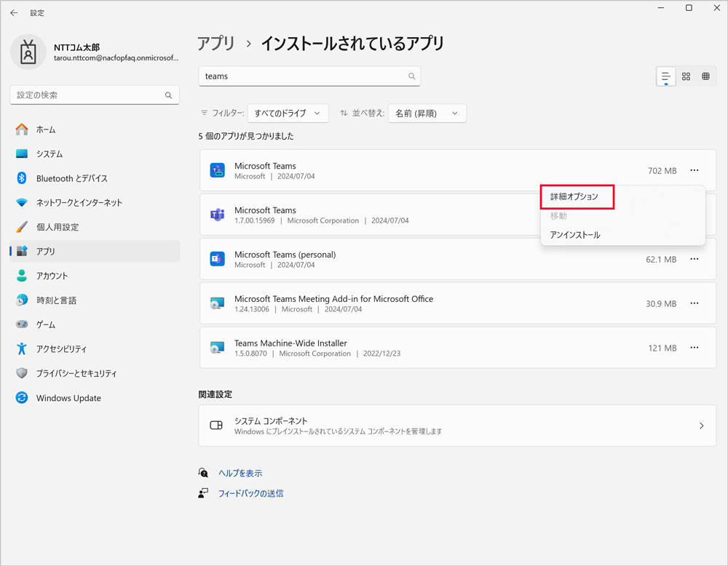Click the teams app search field
The width and height of the screenshot is (728, 566).
click(309, 76)
